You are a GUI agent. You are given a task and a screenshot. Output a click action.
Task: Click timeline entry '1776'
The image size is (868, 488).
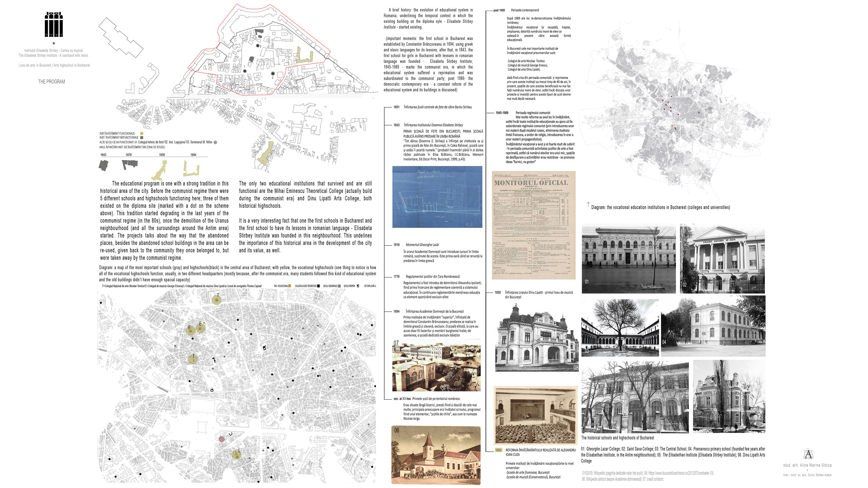click(396, 276)
